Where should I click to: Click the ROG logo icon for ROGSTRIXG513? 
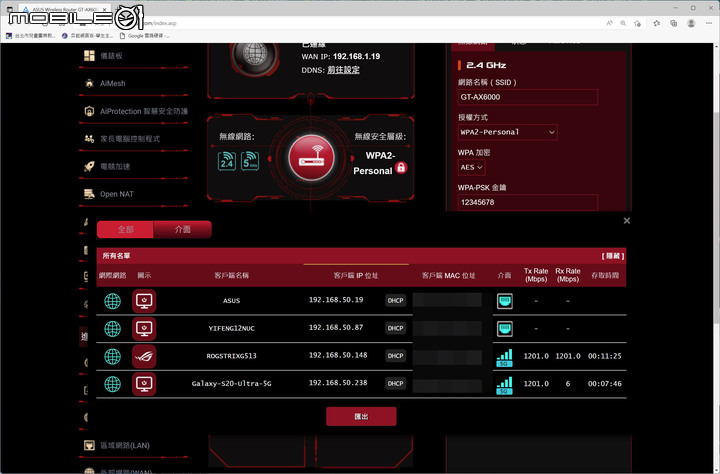(x=144, y=356)
